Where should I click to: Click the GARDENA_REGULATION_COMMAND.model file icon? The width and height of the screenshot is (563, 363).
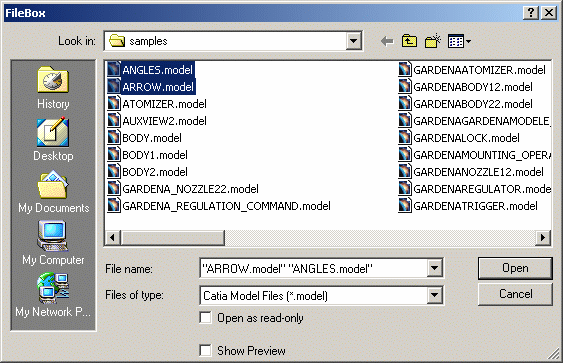click(x=113, y=206)
